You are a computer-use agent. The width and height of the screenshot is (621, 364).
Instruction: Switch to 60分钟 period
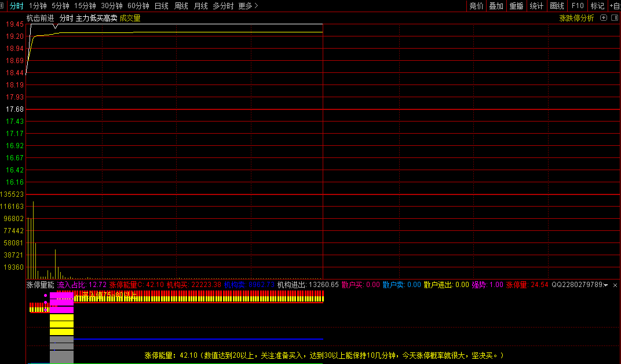click(138, 6)
